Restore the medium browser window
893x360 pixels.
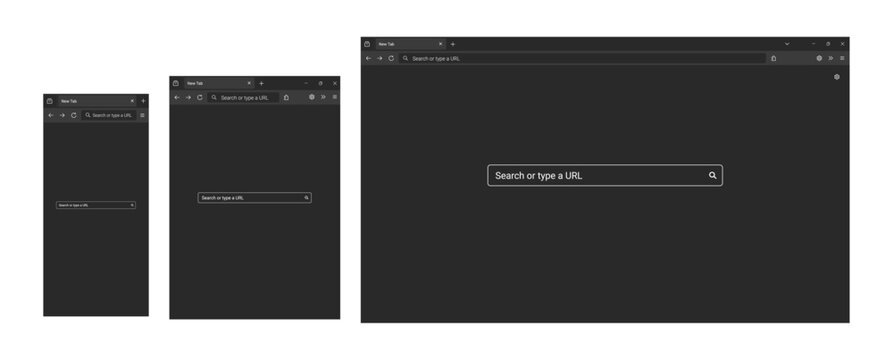tap(321, 83)
